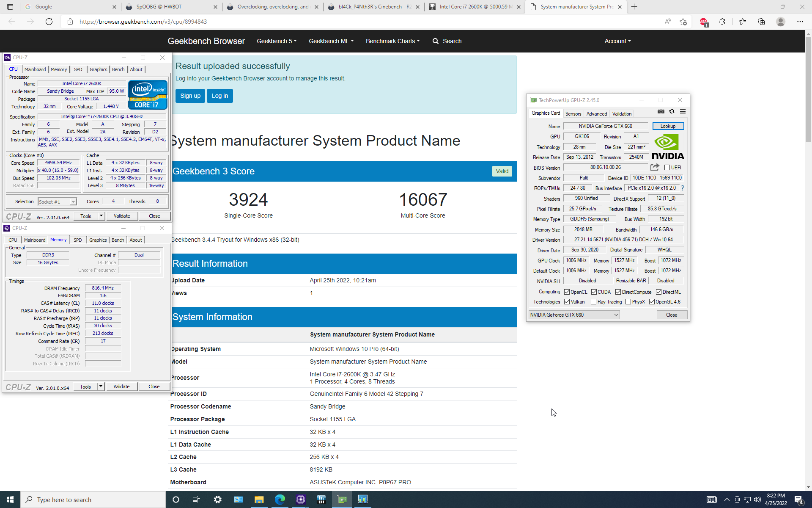Toggle the OpenCL checkbox
This screenshot has height=508, width=812.
pos(567,292)
